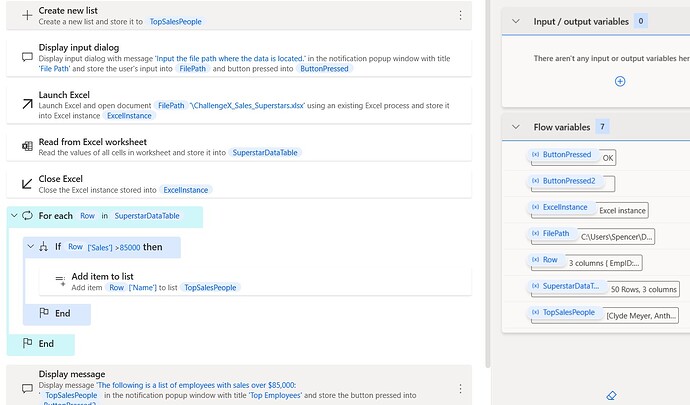The width and height of the screenshot is (690, 405).
Task: Select the Display message action title
Action: click(72, 374)
